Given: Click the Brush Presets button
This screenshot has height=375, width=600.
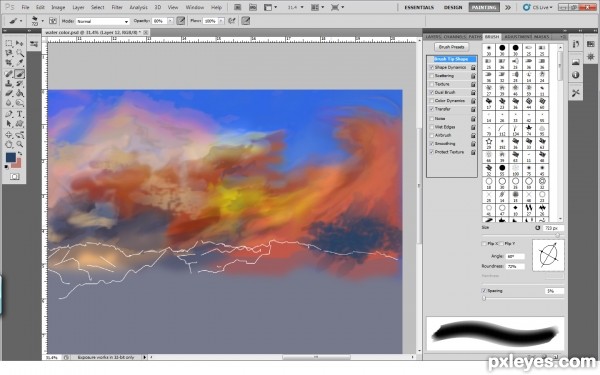Looking at the screenshot, I should [452, 47].
